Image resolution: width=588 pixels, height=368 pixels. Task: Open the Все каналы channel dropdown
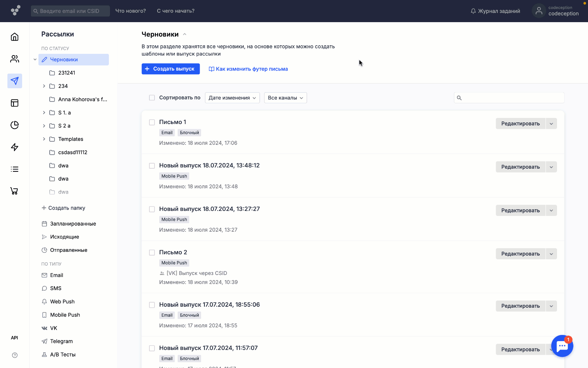(285, 98)
